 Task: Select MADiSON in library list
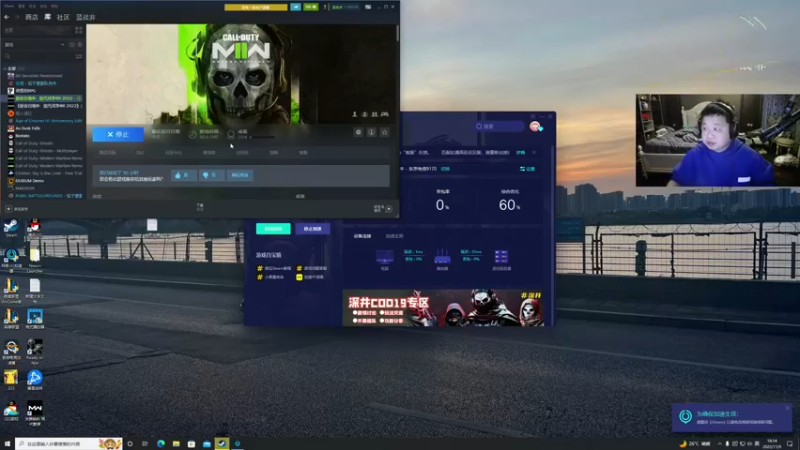24,188
